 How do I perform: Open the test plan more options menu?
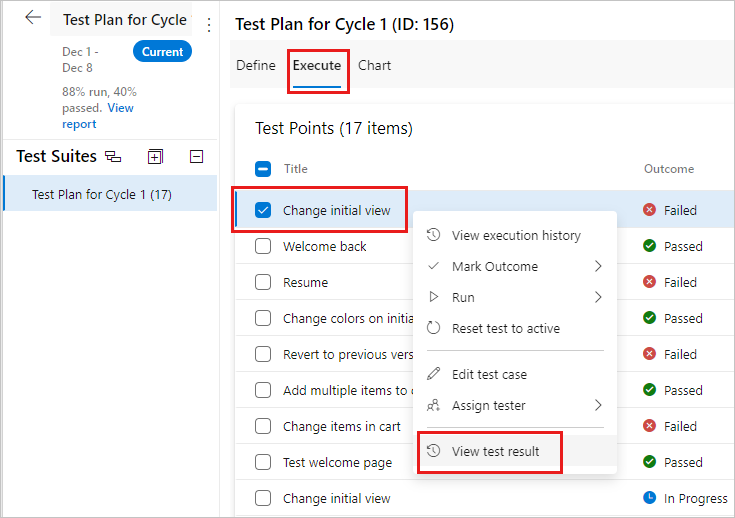click(208, 25)
